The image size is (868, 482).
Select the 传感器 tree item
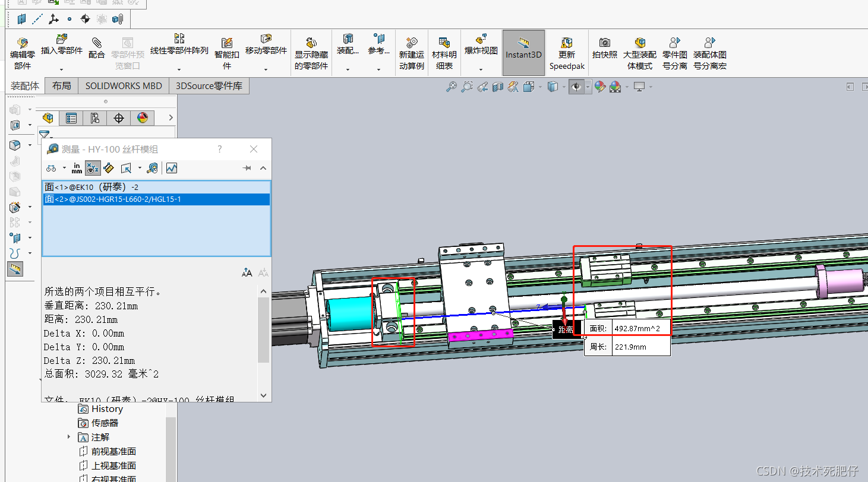click(x=98, y=423)
